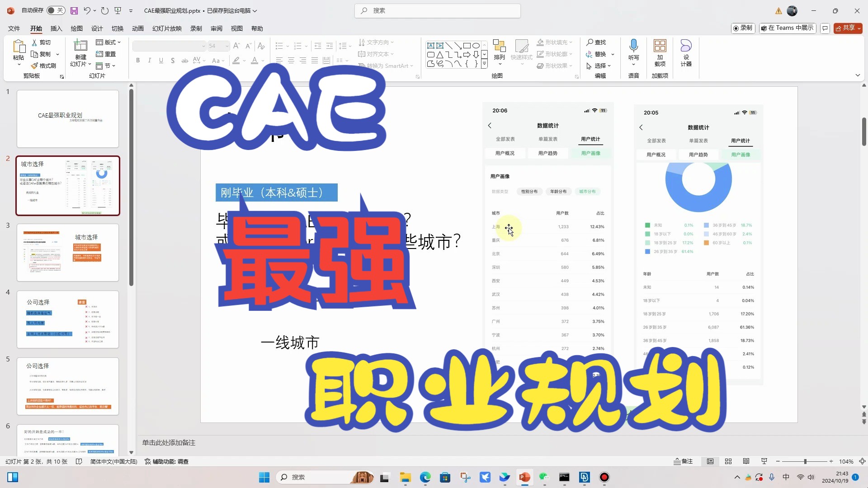Click the Accessibility (辅助功能: 调查) status
The image size is (868, 488).
pos(166,461)
